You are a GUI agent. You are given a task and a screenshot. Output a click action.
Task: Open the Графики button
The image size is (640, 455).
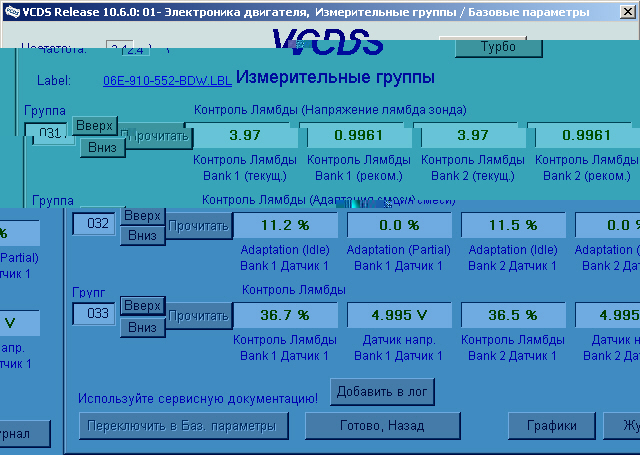coord(552,426)
